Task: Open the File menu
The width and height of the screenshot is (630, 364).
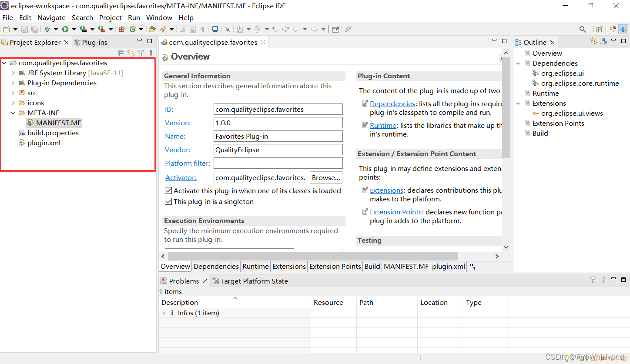Action: coord(7,17)
